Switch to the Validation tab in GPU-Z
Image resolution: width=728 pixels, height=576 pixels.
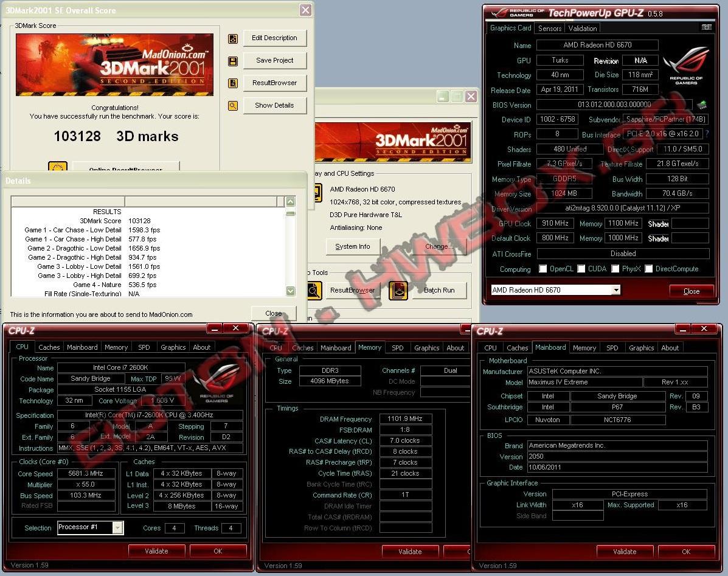pyautogui.click(x=583, y=29)
